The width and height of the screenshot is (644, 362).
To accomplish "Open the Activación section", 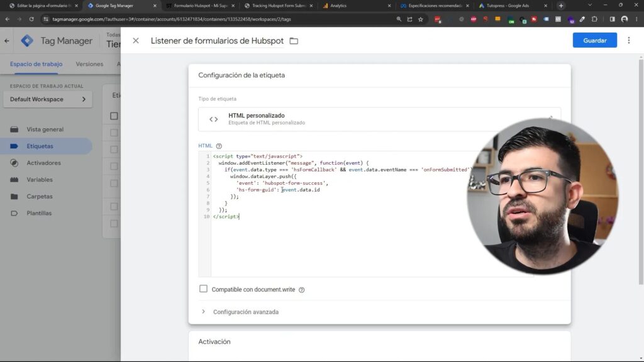I will pyautogui.click(x=214, y=341).
